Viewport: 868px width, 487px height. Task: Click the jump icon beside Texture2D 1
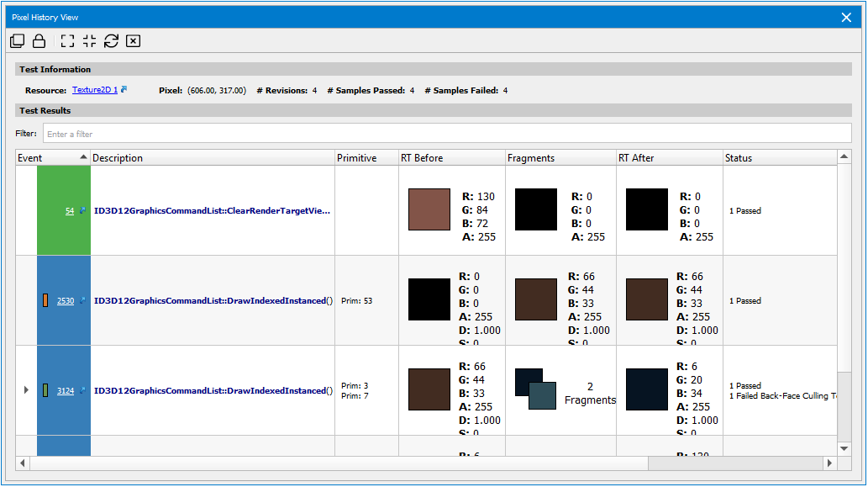coord(124,89)
